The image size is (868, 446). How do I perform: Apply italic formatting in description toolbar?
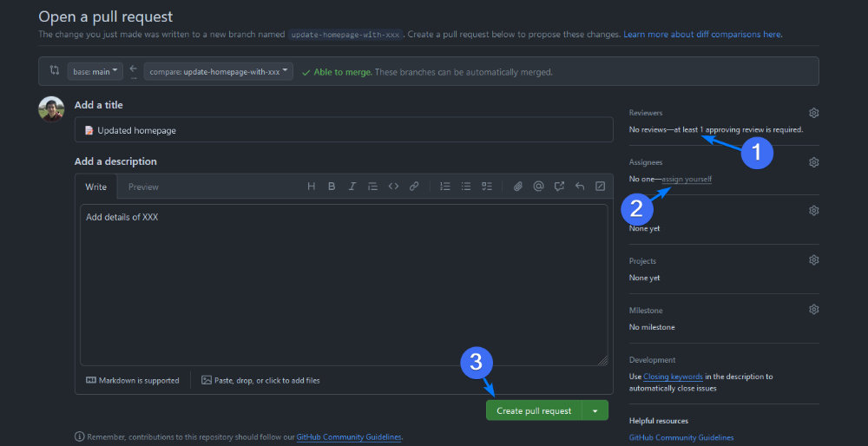click(352, 187)
